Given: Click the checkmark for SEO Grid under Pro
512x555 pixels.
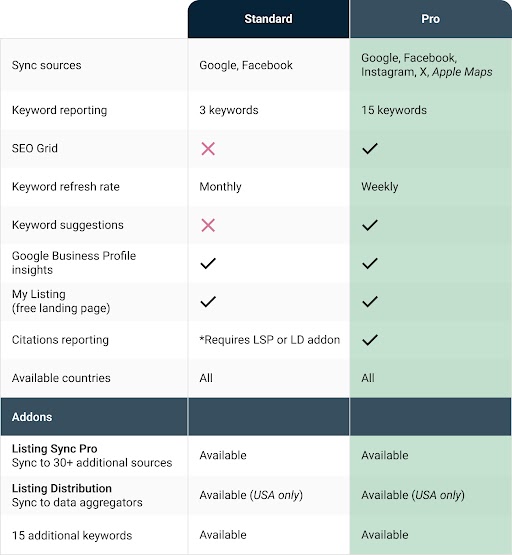Looking at the screenshot, I should point(370,149).
